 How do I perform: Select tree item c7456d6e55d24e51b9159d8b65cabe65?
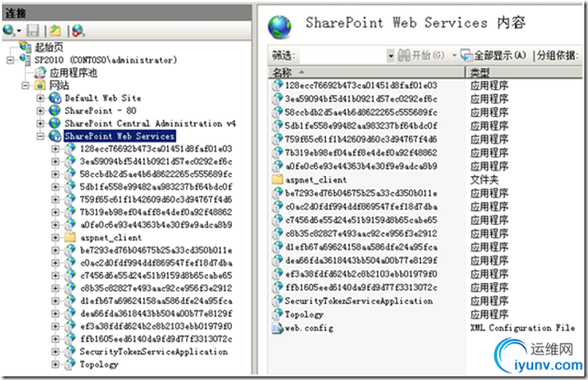click(x=156, y=275)
